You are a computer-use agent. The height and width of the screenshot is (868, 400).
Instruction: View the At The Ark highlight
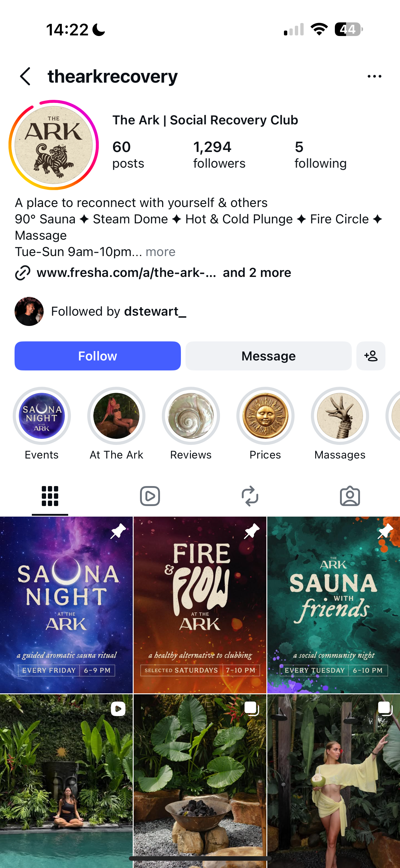[x=116, y=416]
